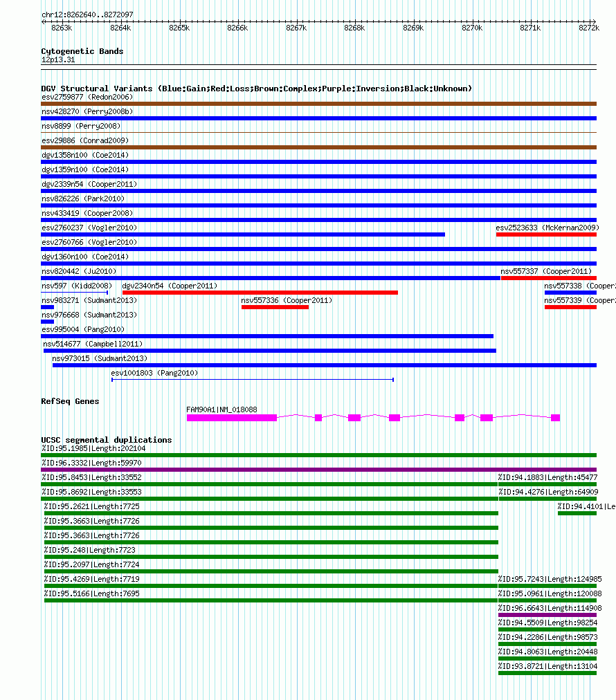Screen dimensions: 616x700
Task: Select nsv983271 (Sudmant2013) variant label
Action: [x=89, y=300]
